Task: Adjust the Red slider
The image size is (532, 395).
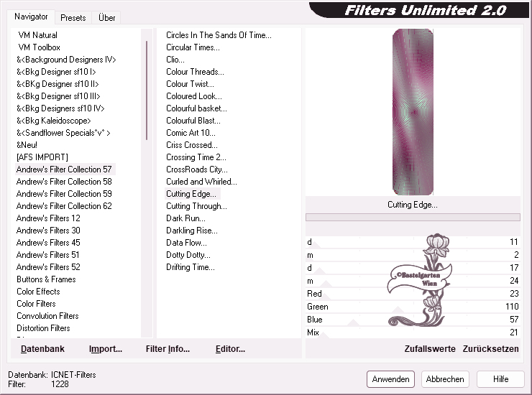Action: pyautogui.click(x=413, y=294)
